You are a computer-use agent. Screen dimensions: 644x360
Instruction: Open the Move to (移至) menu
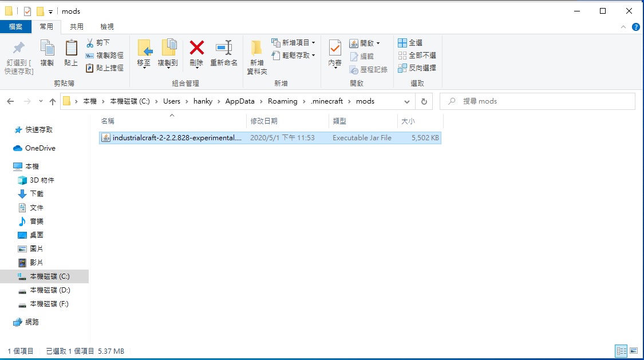(144, 54)
